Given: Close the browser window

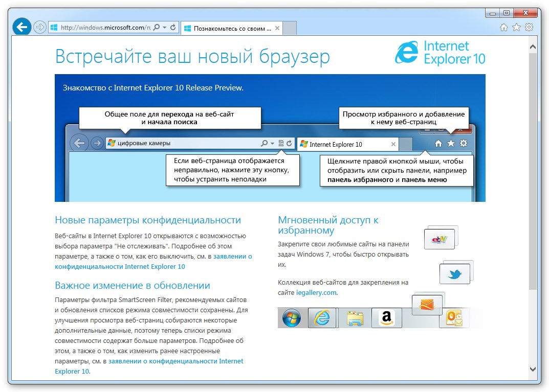Looking at the screenshot, I should [525, 13].
